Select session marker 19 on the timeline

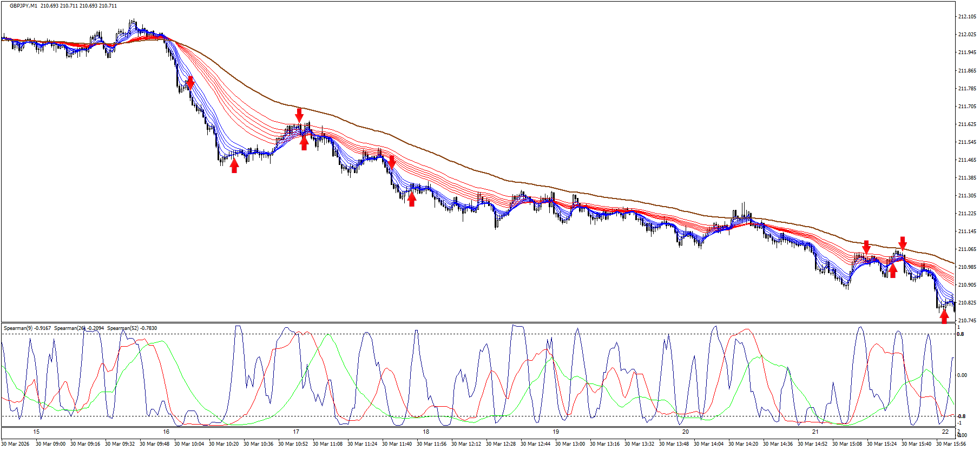[x=556, y=432]
